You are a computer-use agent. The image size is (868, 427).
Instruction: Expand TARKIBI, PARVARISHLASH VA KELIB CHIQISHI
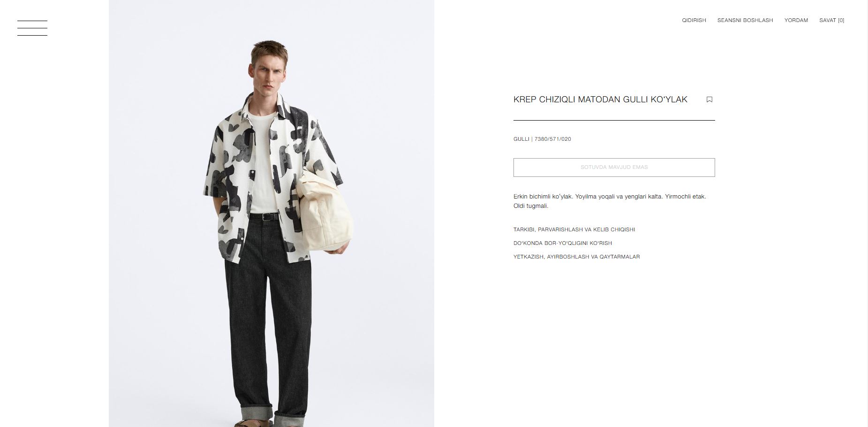click(x=574, y=229)
